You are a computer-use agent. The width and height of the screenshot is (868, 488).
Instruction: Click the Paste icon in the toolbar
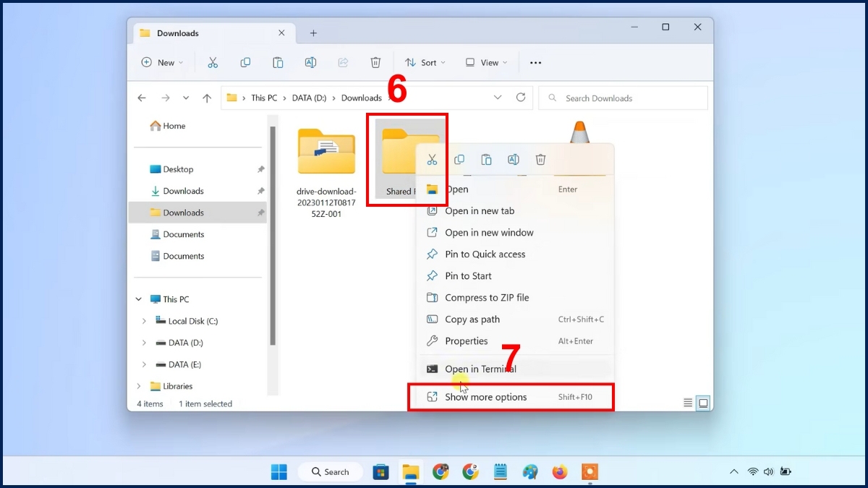click(278, 62)
